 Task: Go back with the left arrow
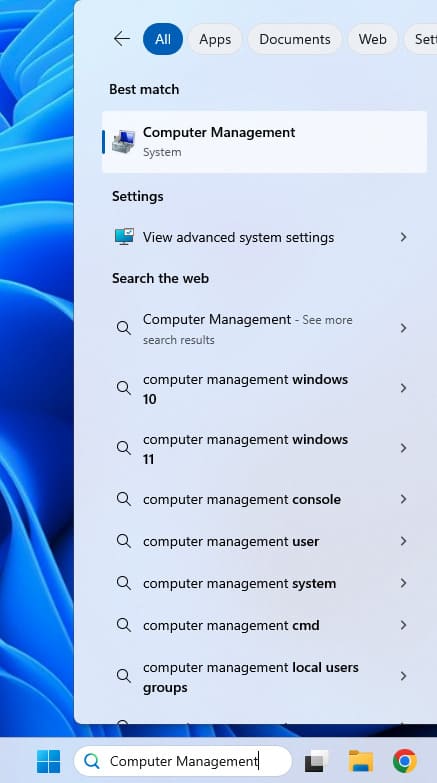121,38
